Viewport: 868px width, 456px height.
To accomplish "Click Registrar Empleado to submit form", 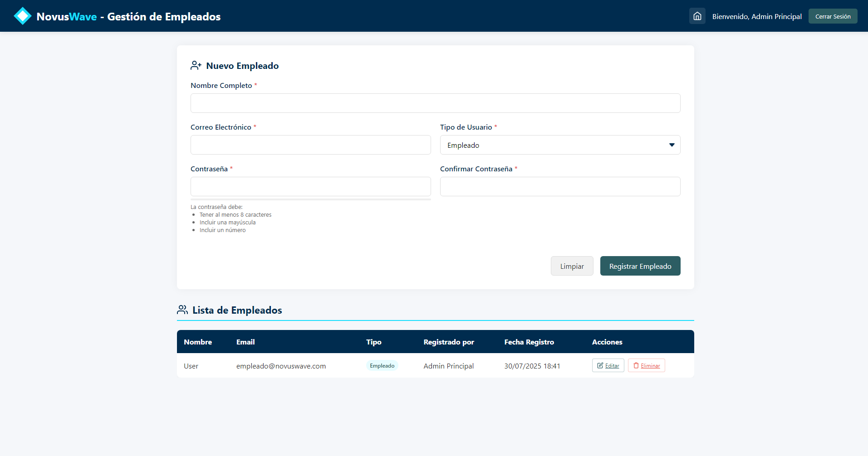I will (640, 266).
